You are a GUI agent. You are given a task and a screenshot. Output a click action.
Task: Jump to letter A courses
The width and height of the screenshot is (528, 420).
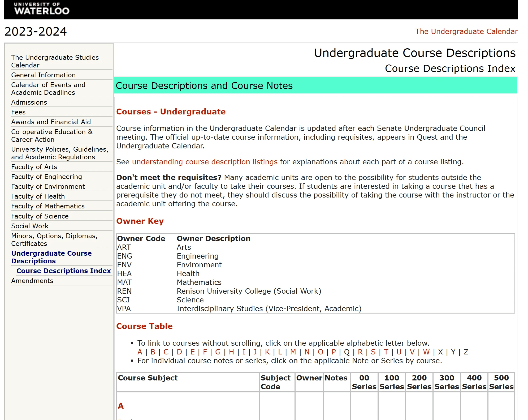click(x=140, y=352)
